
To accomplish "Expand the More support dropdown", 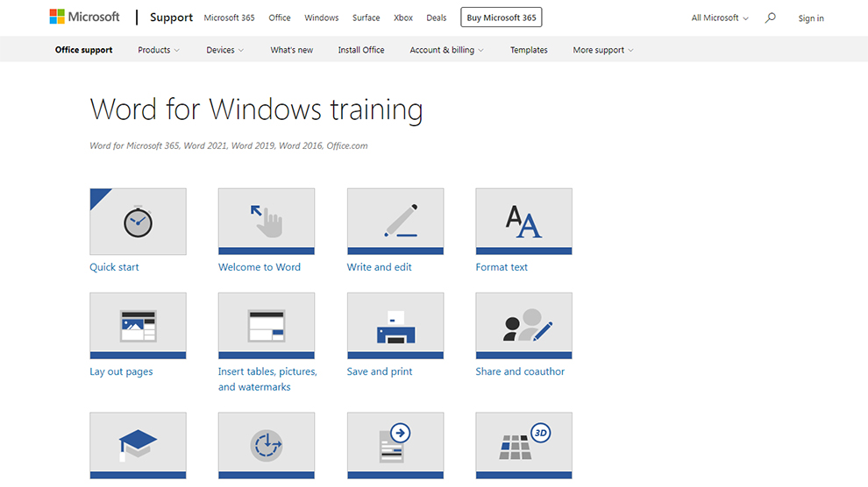I will tap(603, 50).
